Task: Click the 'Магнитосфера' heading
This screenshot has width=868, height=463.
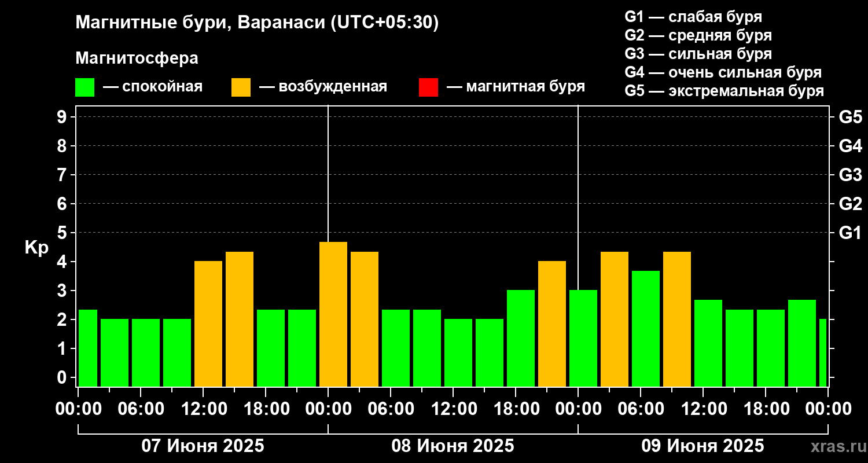Action: click(x=137, y=58)
